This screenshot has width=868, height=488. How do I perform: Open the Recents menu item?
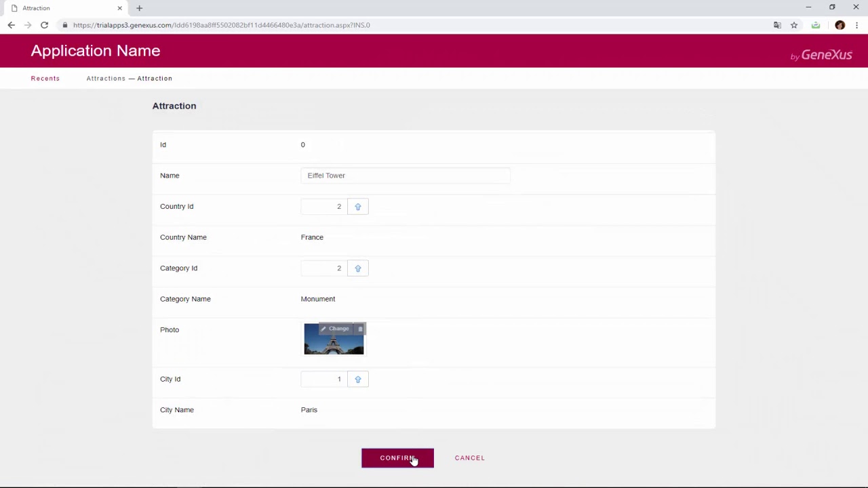click(x=45, y=79)
